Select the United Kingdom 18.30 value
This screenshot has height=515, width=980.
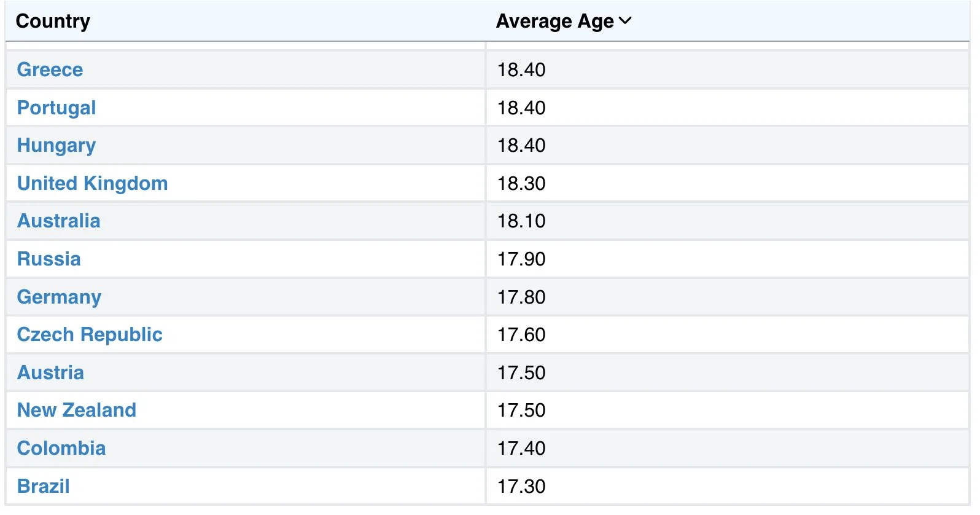pyautogui.click(x=521, y=183)
